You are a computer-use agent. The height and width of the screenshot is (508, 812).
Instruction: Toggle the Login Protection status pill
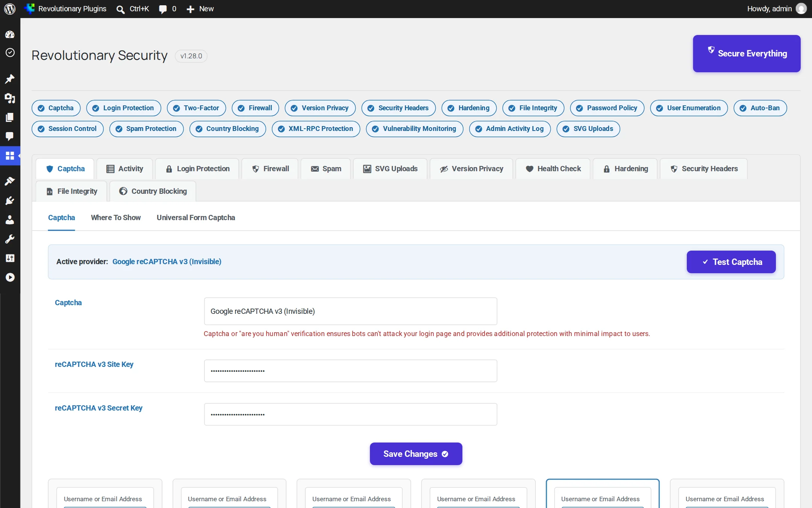(x=124, y=108)
